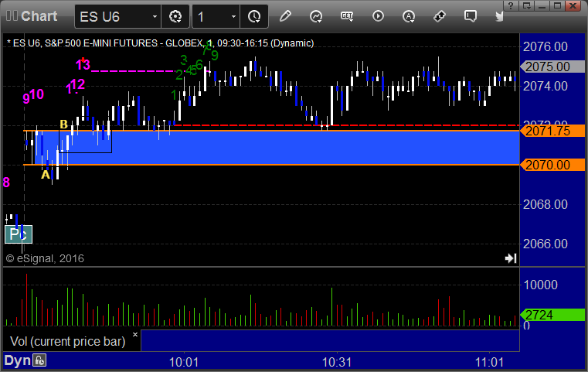Click the green 2724 volume label

(x=552, y=315)
